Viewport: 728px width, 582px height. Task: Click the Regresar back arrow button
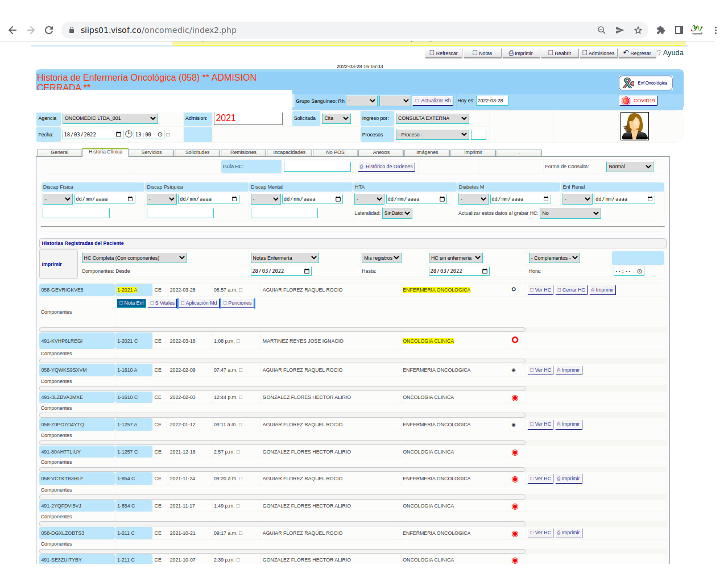tap(637, 53)
